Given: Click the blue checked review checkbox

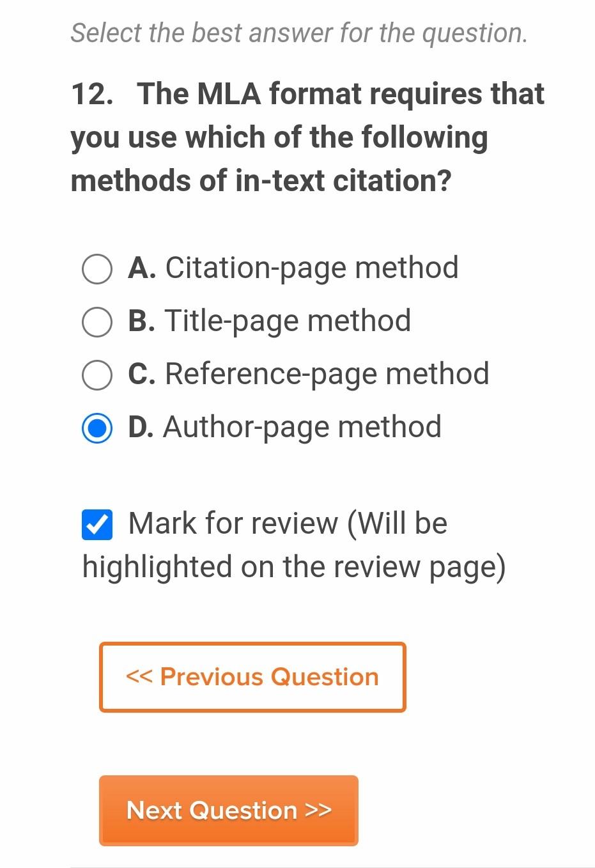Looking at the screenshot, I should (97, 524).
